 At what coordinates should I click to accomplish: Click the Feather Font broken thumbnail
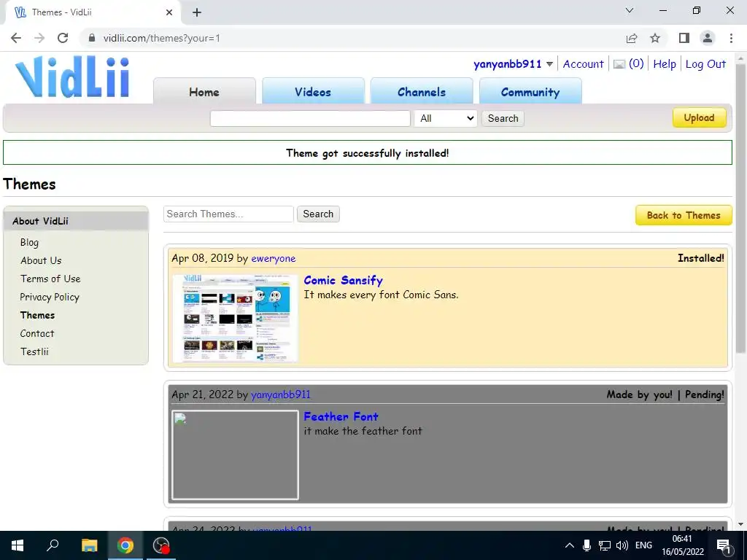click(x=236, y=455)
